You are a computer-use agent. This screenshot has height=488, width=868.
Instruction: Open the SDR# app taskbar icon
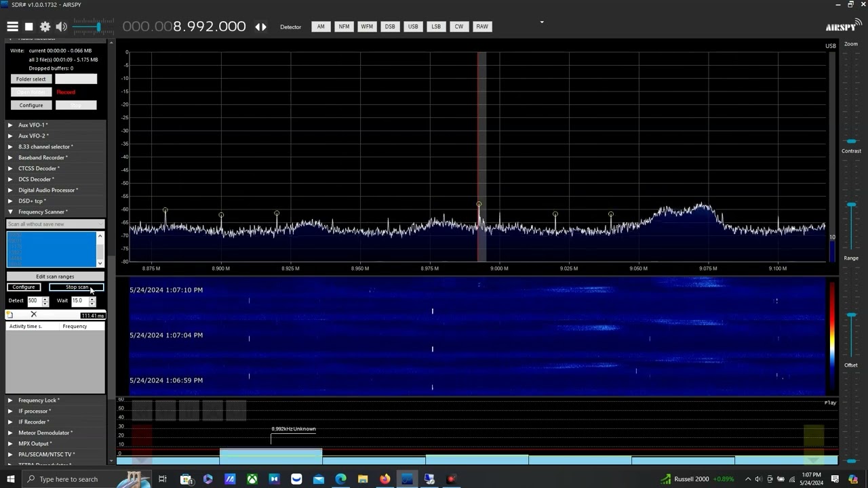click(x=407, y=479)
